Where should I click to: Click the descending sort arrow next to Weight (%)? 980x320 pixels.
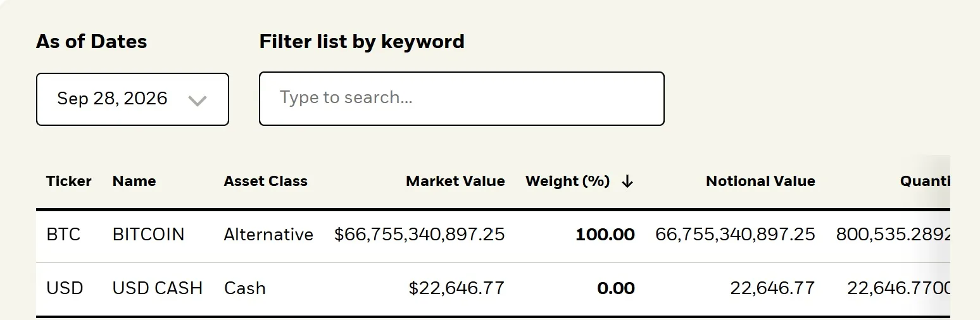627,182
